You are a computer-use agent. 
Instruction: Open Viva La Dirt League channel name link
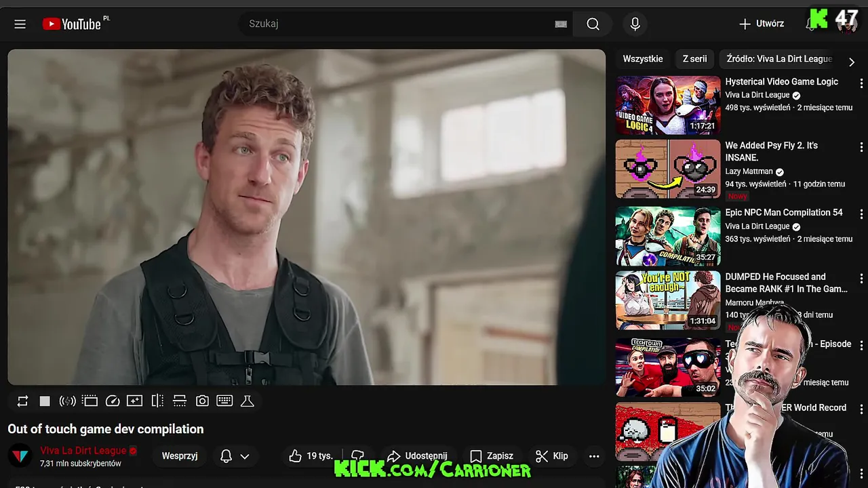click(83, 451)
